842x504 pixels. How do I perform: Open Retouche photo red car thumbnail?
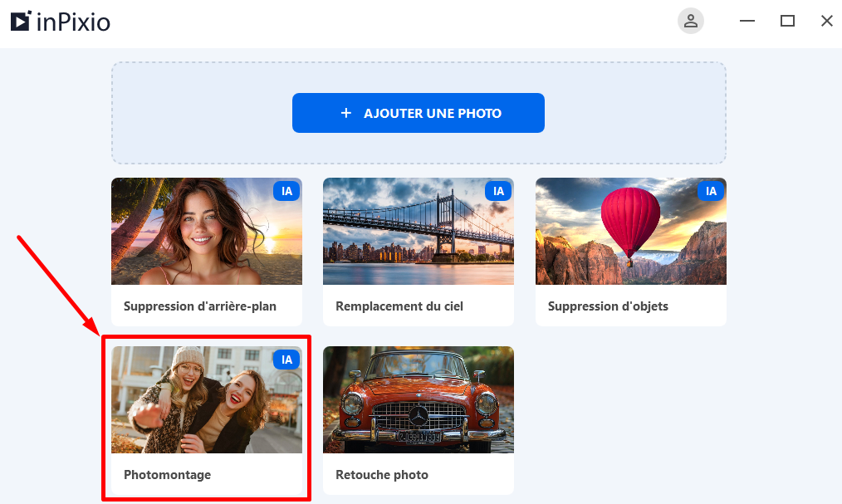[x=419, y=400]
